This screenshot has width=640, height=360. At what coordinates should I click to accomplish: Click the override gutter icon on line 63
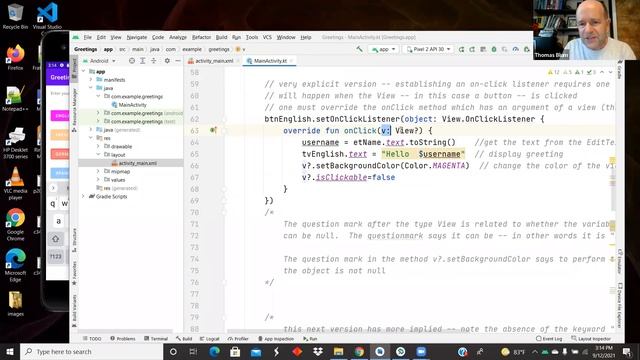coord(213,130)
